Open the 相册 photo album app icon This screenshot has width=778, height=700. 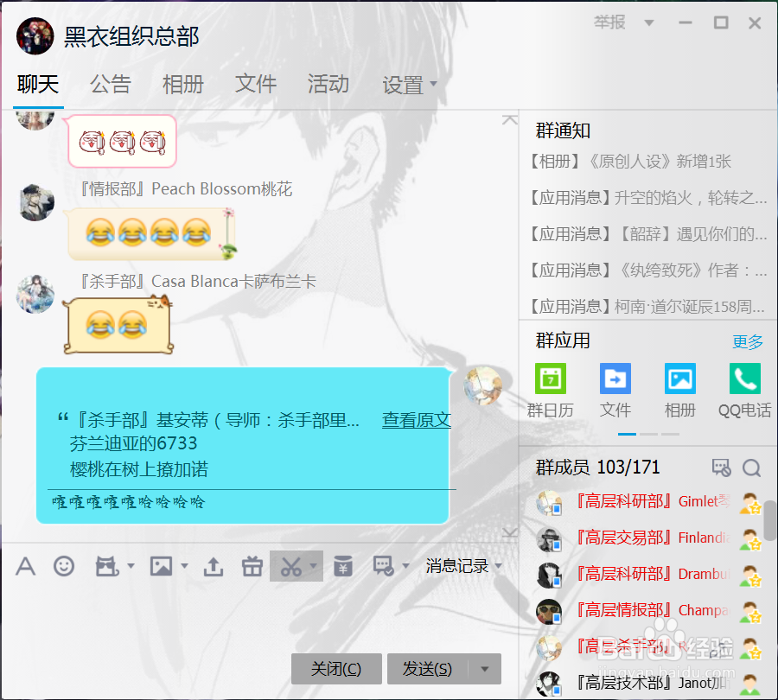pos(679,379)
